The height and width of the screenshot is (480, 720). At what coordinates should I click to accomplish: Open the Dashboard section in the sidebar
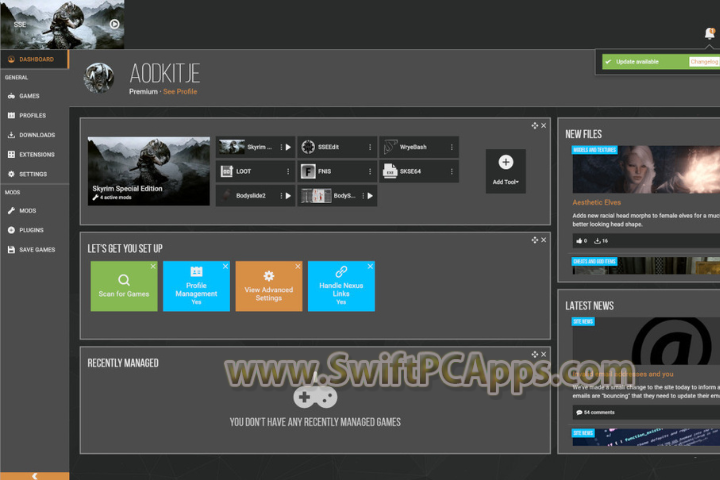pos(34,59)
